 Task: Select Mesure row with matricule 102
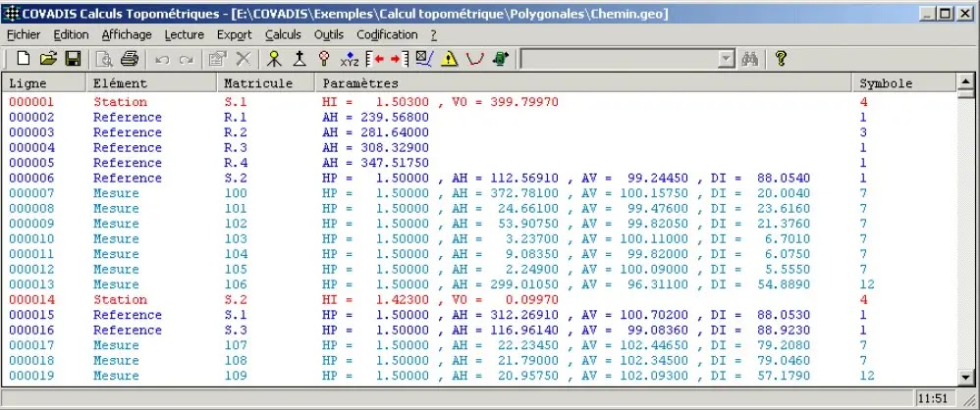point(479,224)
